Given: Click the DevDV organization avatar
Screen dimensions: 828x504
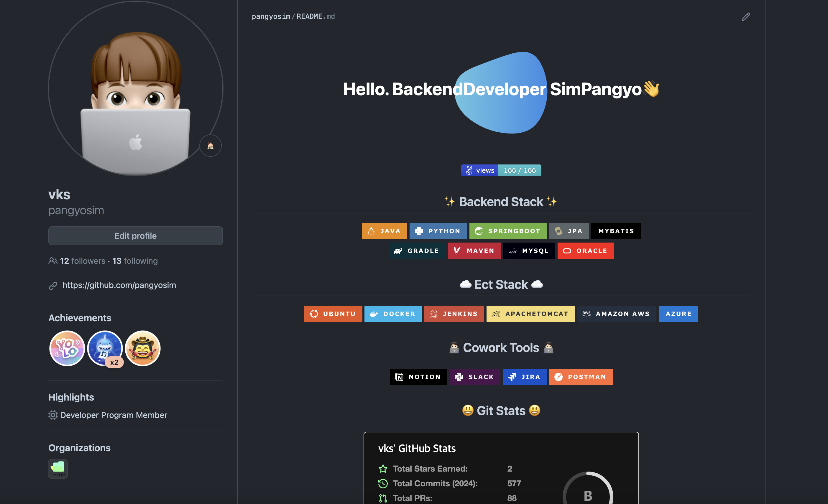Looking at the screenshot, I should coord(58,468).
